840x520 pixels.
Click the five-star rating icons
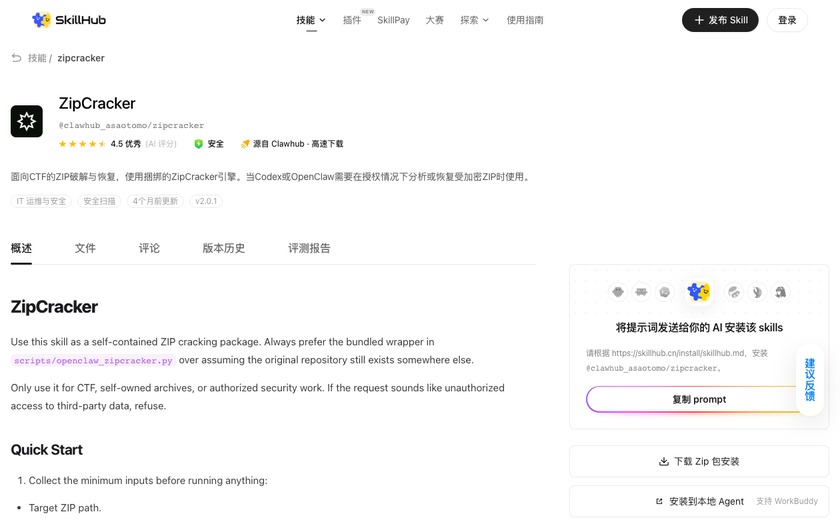click(x=82, y=144)
